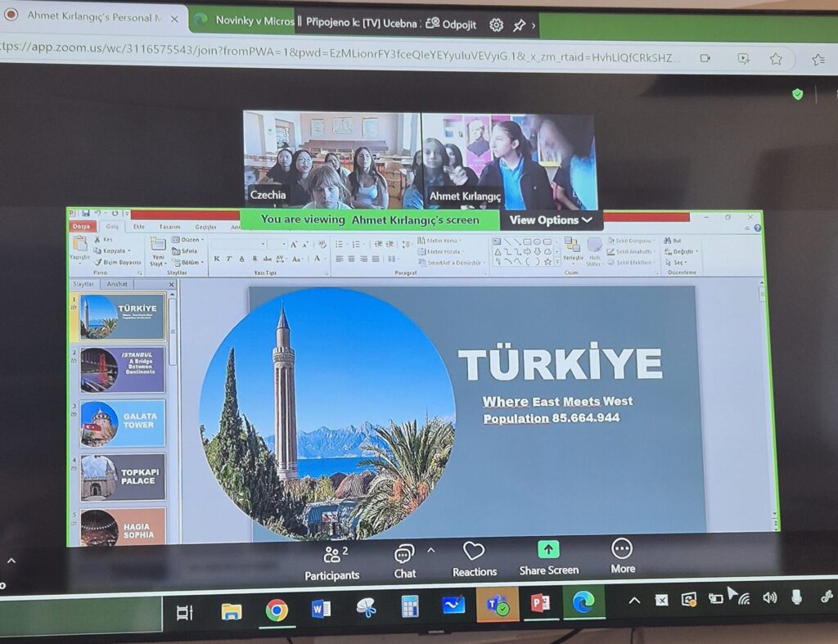Open the Bölüm section dropdown
This screenshot has width=838, height=644.
tap(188, 262)
